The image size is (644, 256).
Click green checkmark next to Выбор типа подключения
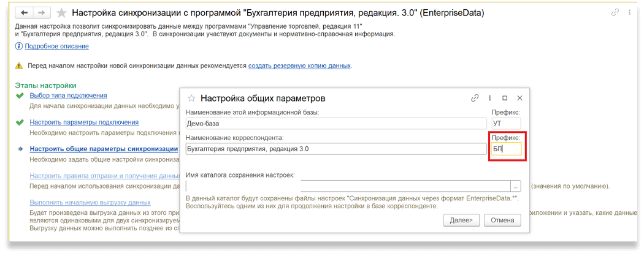[19, 96]
